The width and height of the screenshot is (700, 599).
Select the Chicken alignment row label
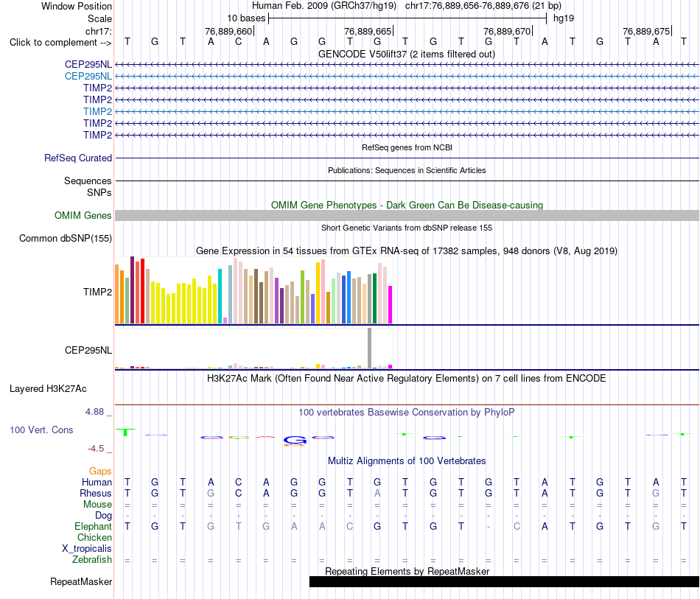[x=94, y=537]
